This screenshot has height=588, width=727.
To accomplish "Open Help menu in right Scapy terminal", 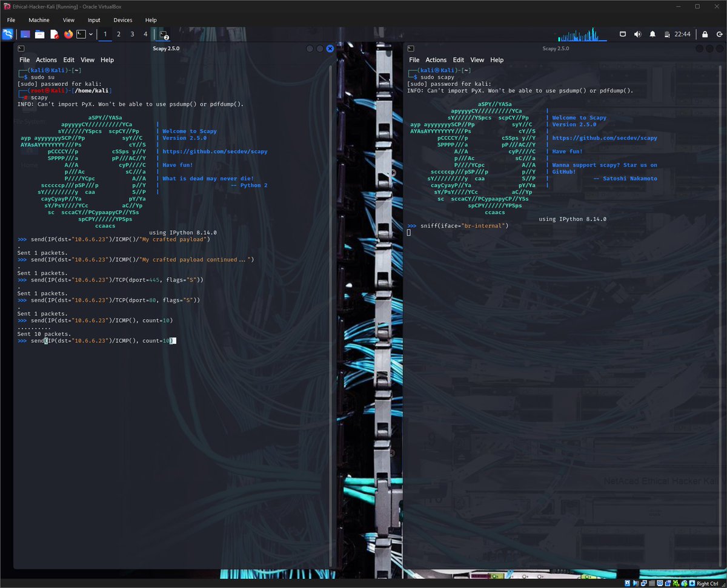I will 497,60.
